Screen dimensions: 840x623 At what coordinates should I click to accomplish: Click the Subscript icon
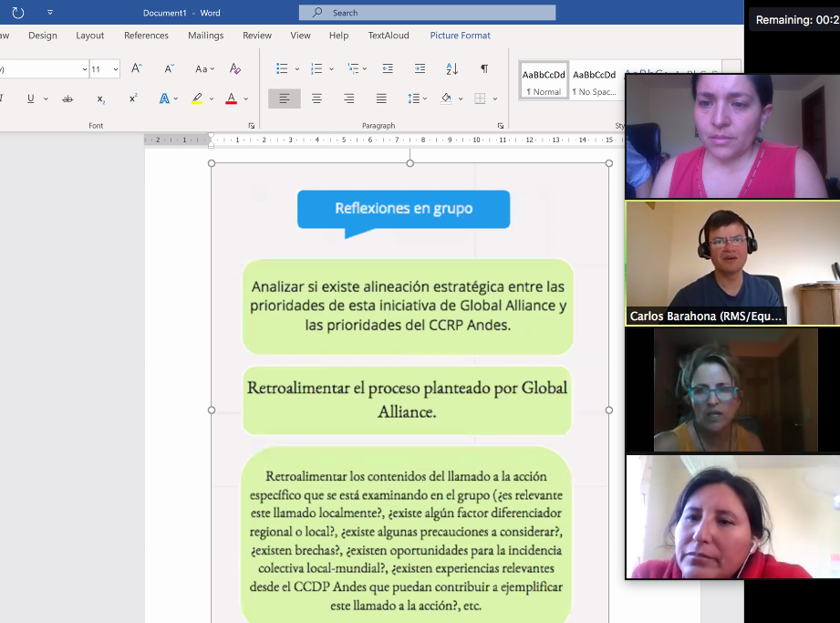click(x=100, y=99)
